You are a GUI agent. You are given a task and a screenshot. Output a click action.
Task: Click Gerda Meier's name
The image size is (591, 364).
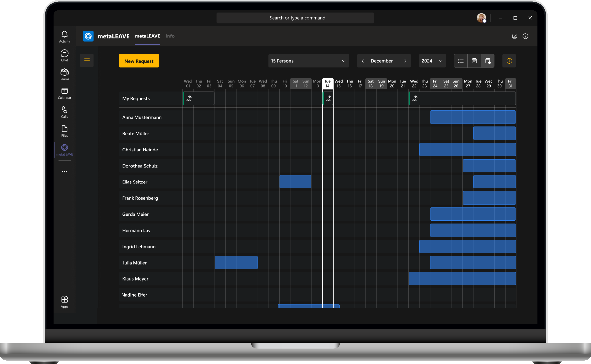[x=135, y=214]
